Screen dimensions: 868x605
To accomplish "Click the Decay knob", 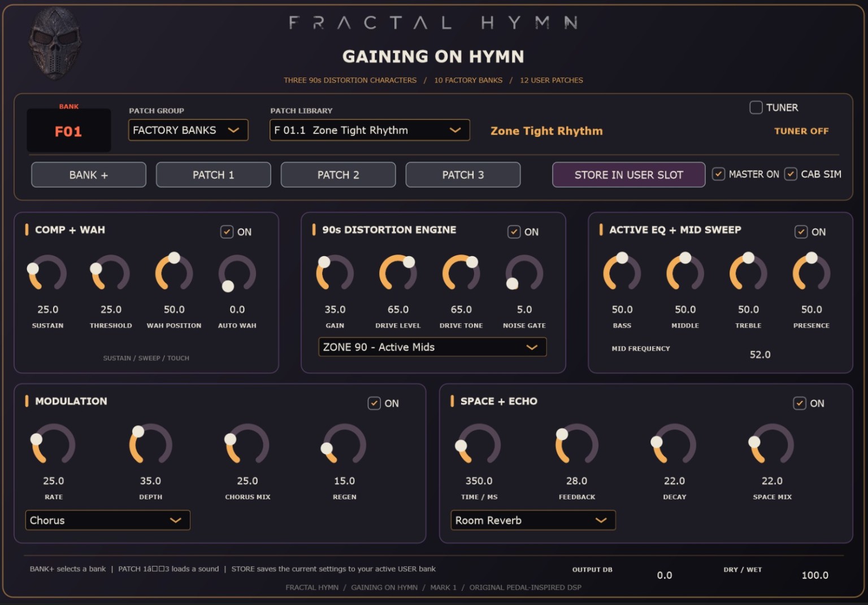I will click(674, 445).
